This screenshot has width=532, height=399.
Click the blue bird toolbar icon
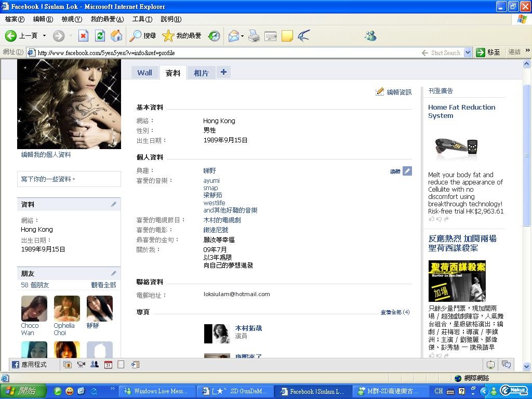[303, 36]
